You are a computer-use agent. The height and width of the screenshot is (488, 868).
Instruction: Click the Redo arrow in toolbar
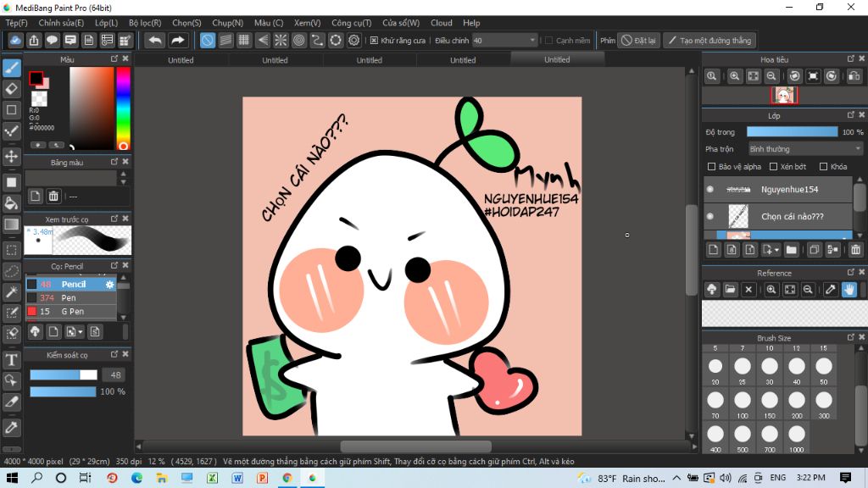pyautogui.click(x=177, y=41)
